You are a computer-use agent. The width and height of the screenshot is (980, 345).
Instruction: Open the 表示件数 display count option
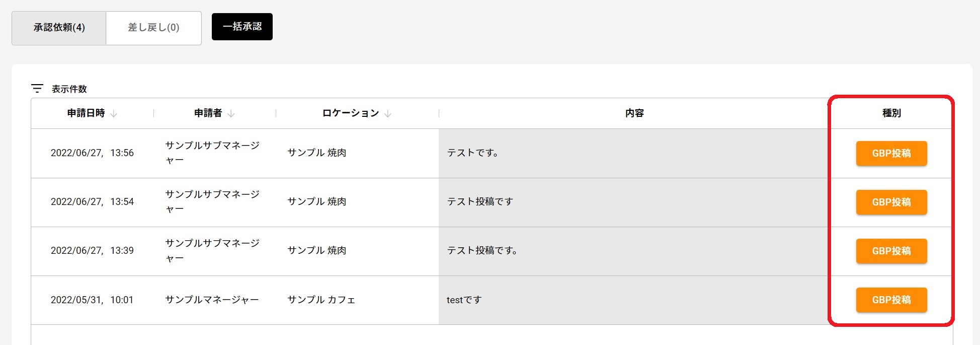[69, 89]
